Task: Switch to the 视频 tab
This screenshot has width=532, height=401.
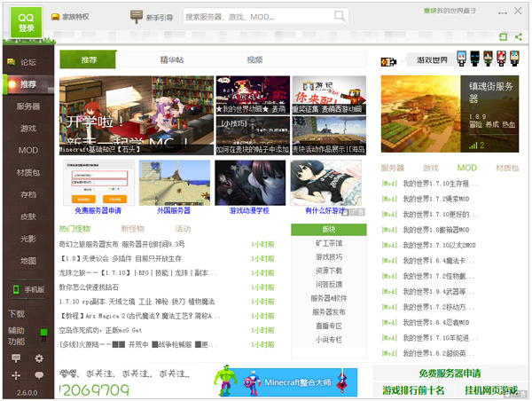Action: pos(254,59)
